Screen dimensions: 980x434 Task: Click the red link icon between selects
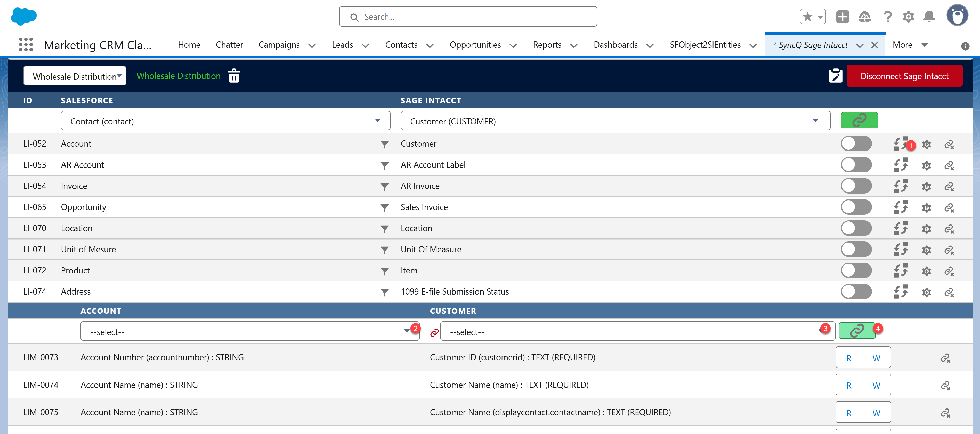point(434,333)
